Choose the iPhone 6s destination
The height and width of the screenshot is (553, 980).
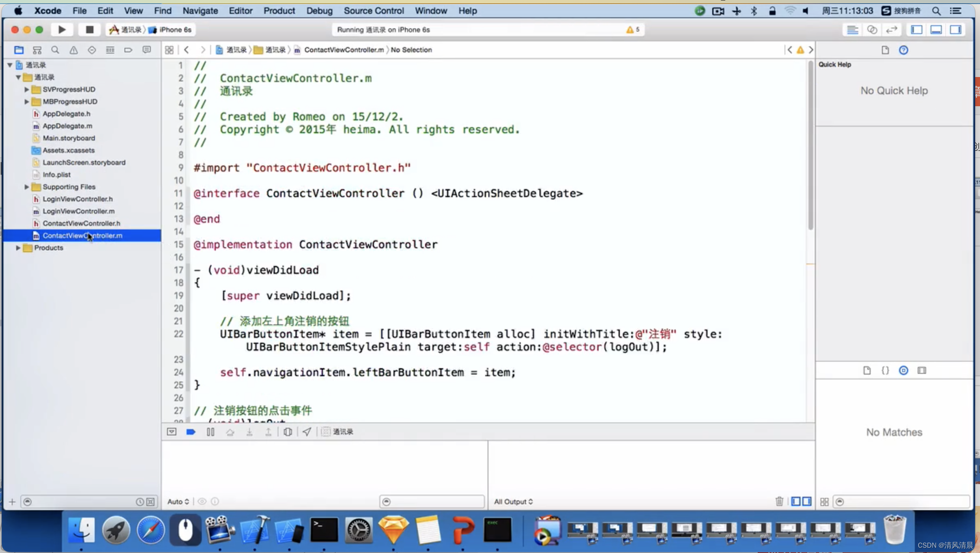point(170,30)
